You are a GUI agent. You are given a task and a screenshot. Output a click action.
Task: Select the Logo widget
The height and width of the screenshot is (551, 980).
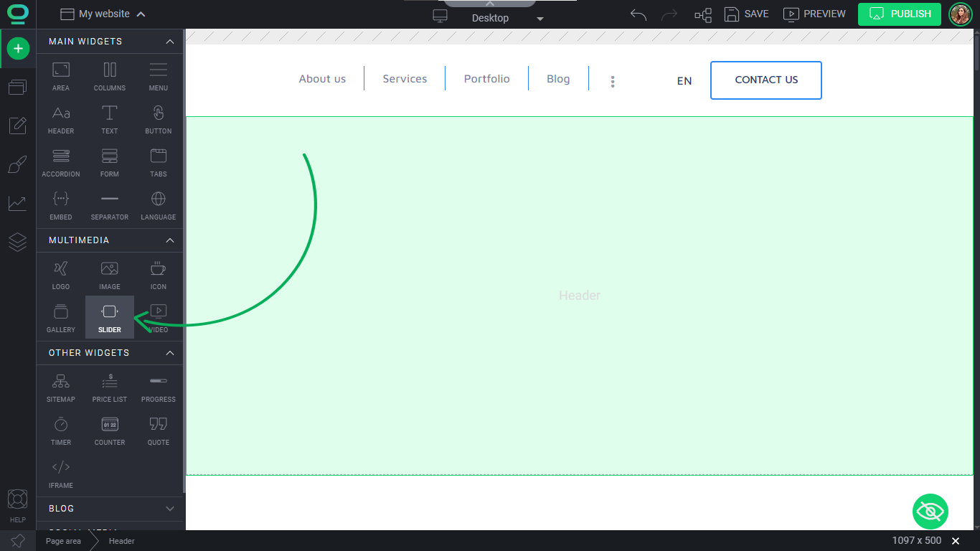point(61,275)
